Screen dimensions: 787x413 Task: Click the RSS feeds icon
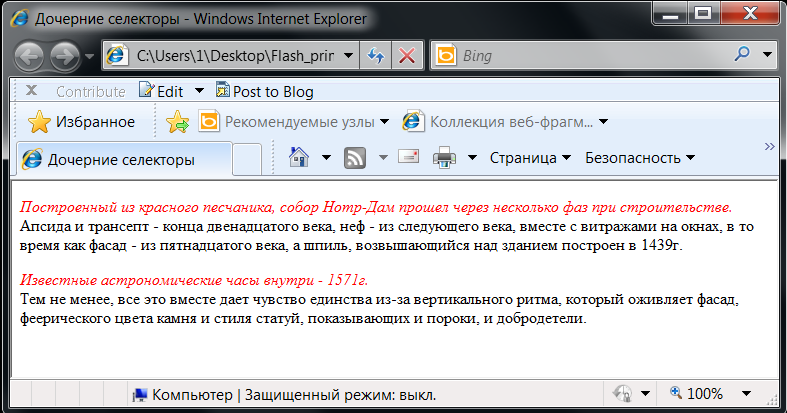pos(354,158)
